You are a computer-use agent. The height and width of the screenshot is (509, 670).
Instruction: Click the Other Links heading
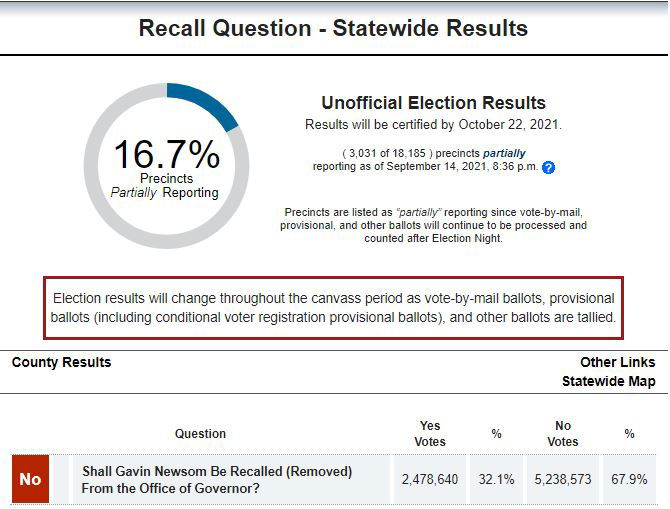coord(617,362)
